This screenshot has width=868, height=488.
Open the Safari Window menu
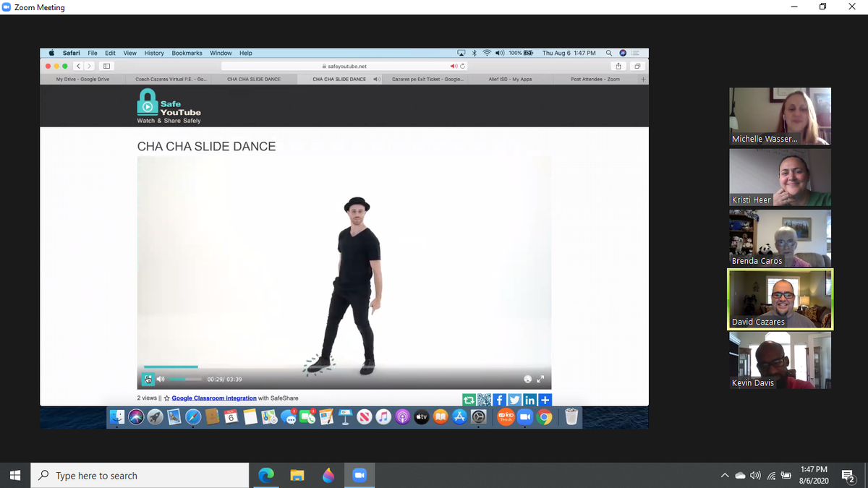pyautogui.click(x=221, y=53)
